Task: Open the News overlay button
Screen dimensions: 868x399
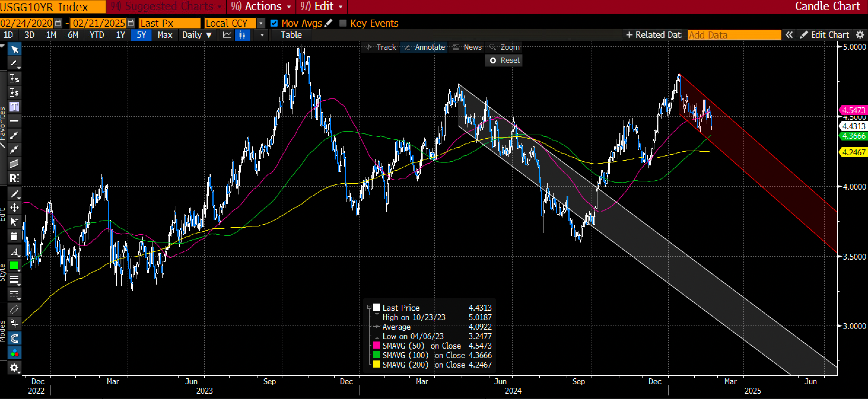Action: click(467, 47)
